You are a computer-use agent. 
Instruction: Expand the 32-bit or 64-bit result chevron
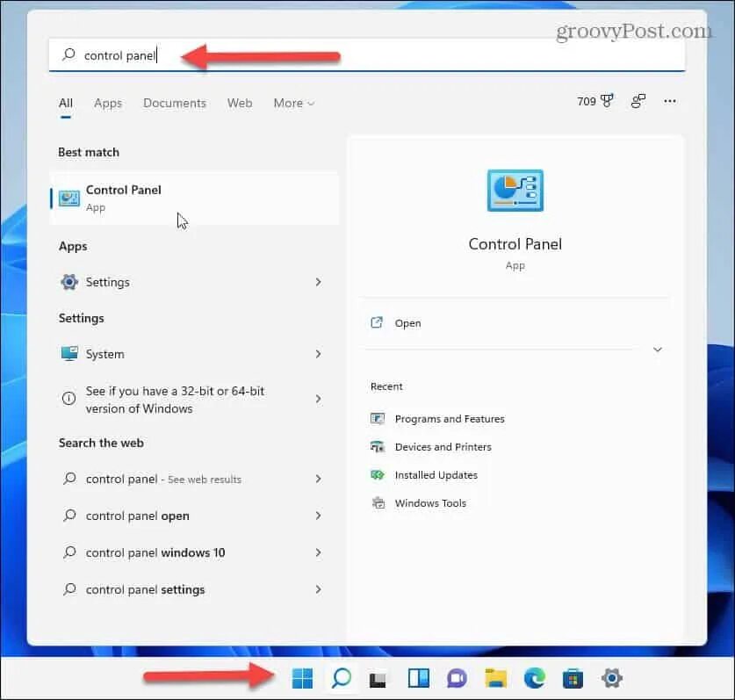tap(318, 399)
